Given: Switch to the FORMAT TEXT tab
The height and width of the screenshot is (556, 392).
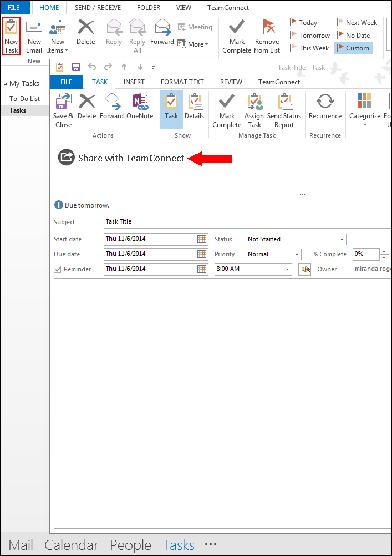Looking at the screenshot, I should coord(182,82).
